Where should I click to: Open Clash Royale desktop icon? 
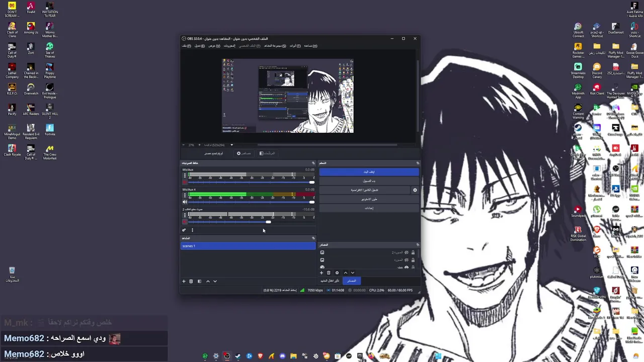tap(12, 150)
